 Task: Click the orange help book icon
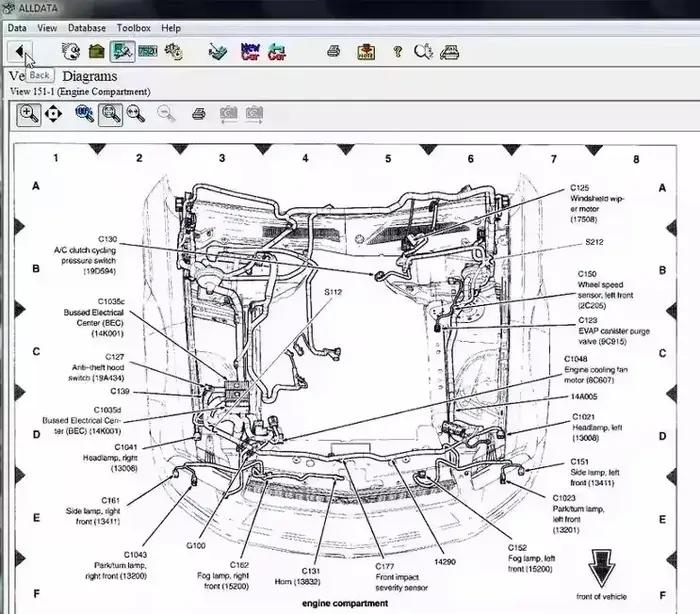[366, 52]
